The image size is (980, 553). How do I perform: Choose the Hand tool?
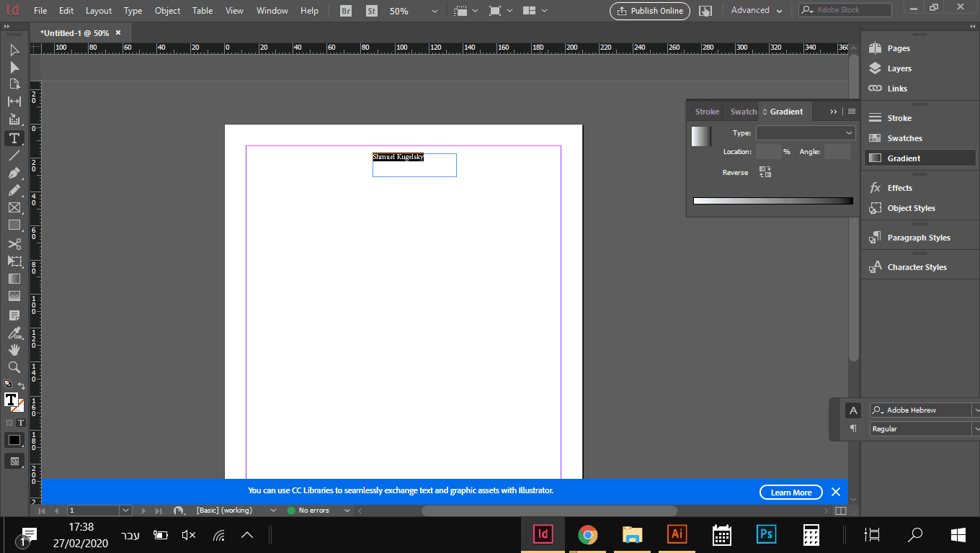(14, 350)
